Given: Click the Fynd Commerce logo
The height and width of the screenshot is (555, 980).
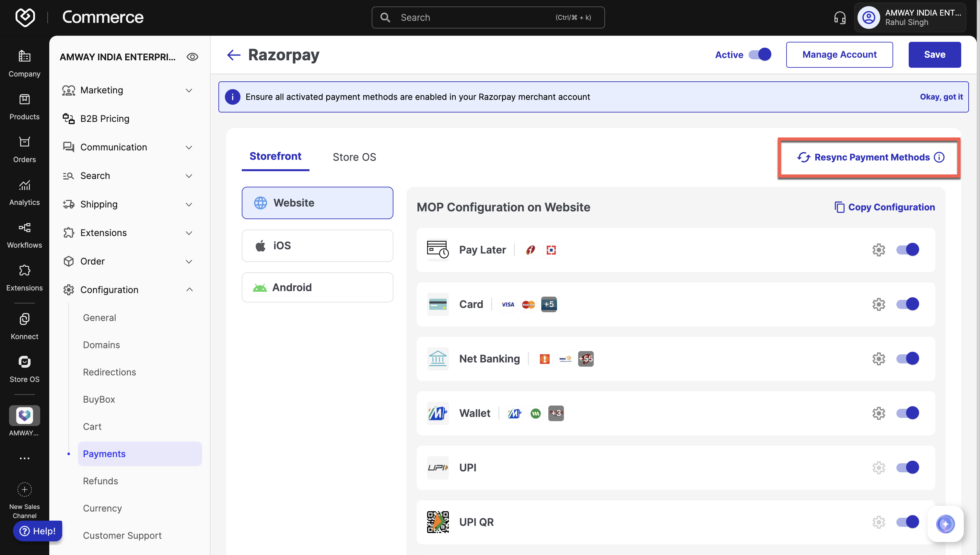Looking at the screenshot, I should [x=25, y=17].
